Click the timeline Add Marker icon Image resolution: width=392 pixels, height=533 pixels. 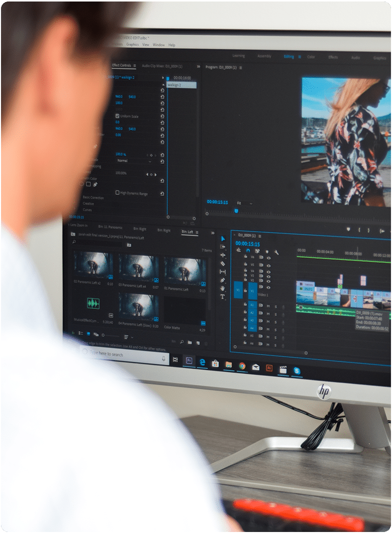pyautogui.click(x=267, y=252)
